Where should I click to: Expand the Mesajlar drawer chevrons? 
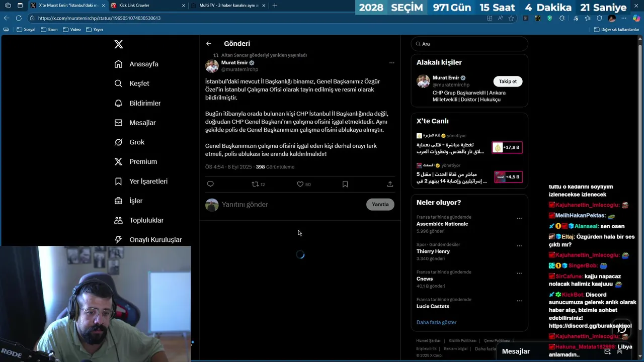pyautogui.click(x=619, y=351)
